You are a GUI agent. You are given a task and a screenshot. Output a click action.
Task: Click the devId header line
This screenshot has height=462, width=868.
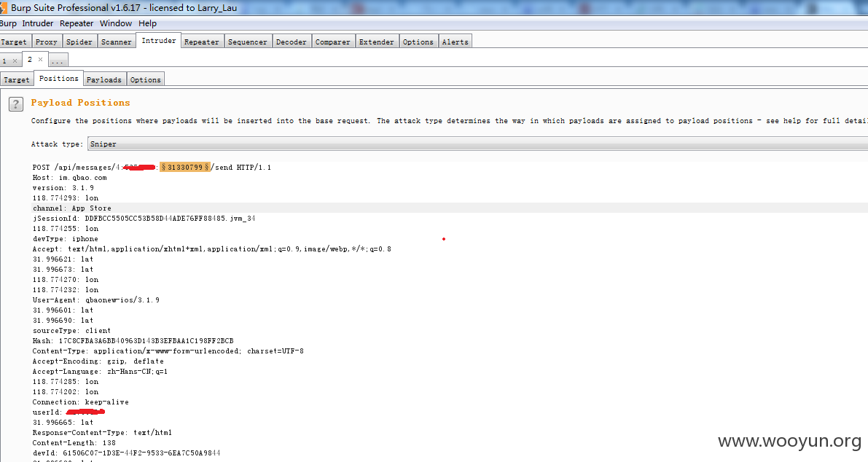point(126,453)
